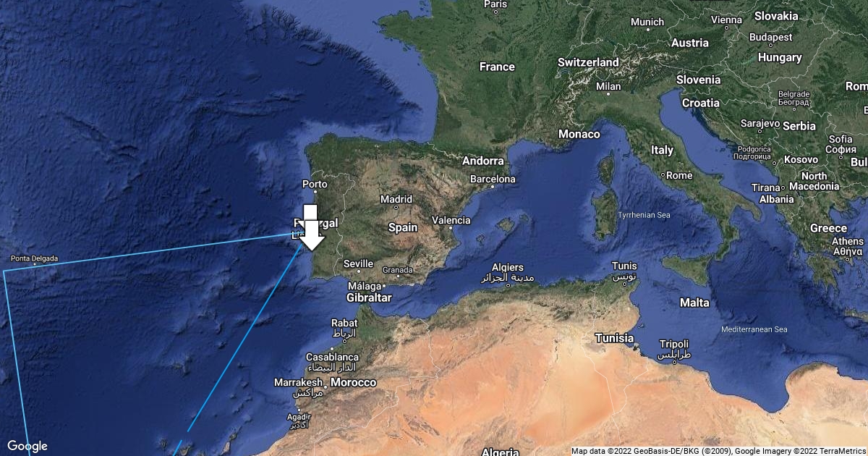
Task: Click the Barcelona city marker
Action: click(x=493, y=187)
